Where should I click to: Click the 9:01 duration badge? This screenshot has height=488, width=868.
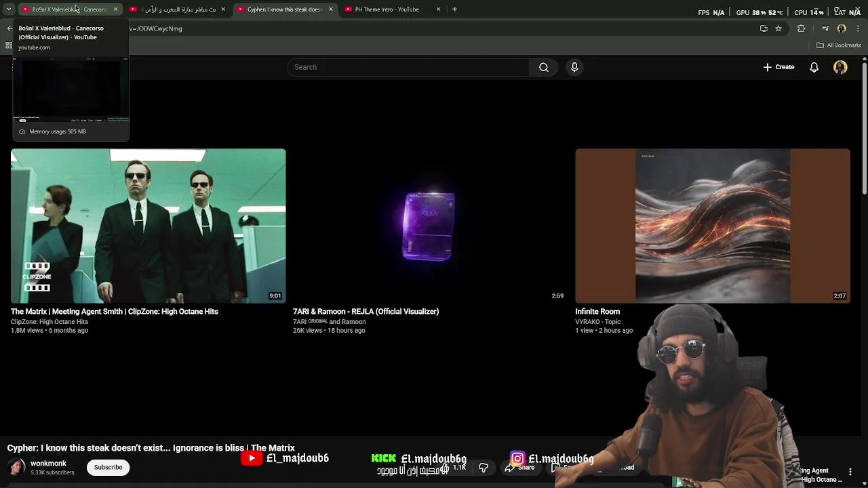tap(275, 296)
